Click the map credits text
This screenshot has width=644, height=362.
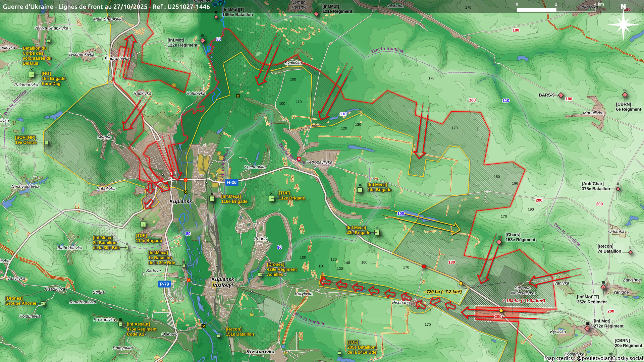(x=593, y=358)
